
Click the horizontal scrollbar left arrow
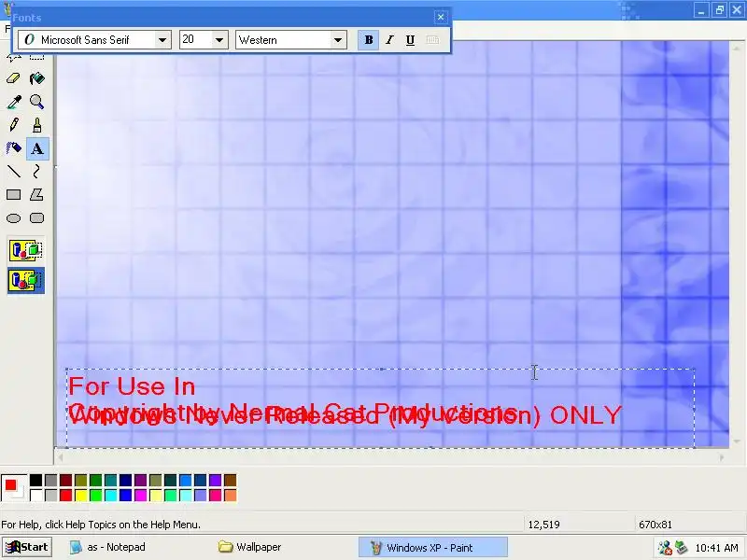60,457
